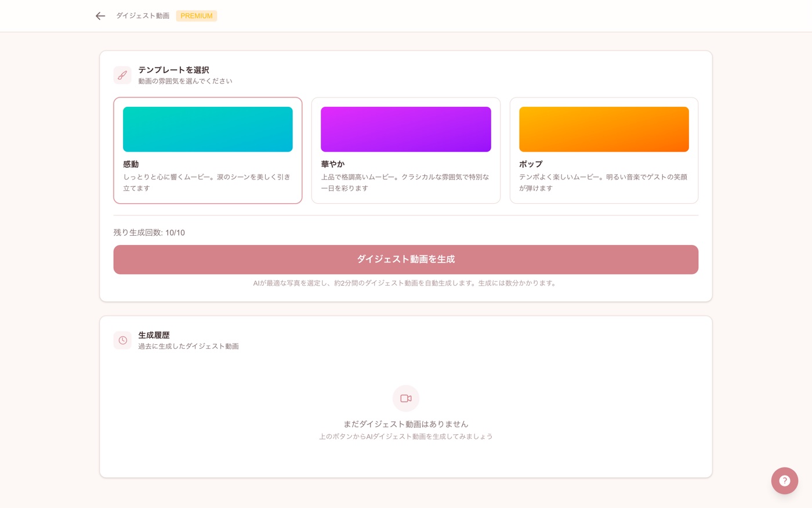812x508 pixels.
Task: Click the 残り生成回数: 10/10 text
Action: [x=149, y=233]
